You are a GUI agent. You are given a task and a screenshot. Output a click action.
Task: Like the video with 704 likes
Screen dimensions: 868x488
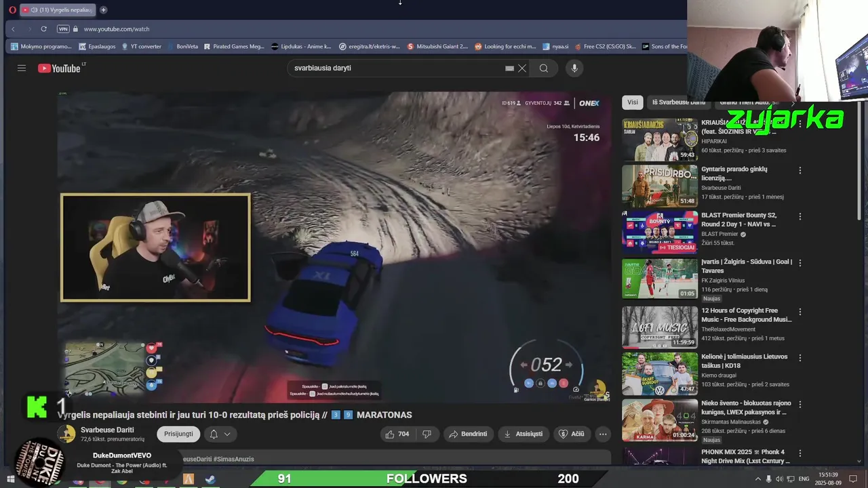398,434
